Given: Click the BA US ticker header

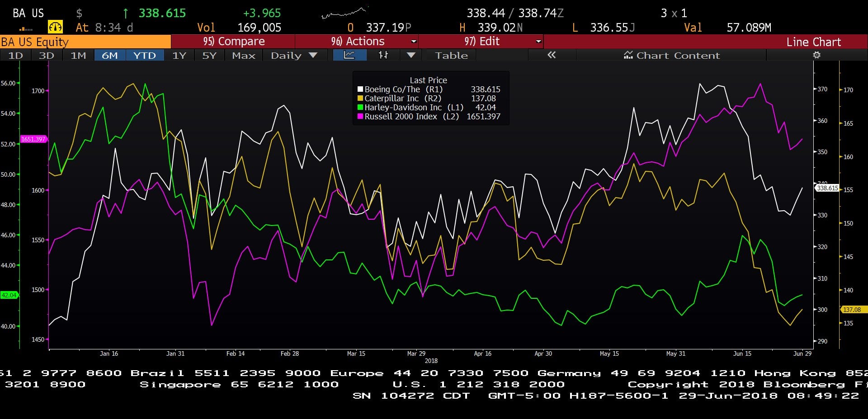Looking at the screenshot, I should pyautogui.click(x=28, y=13).
